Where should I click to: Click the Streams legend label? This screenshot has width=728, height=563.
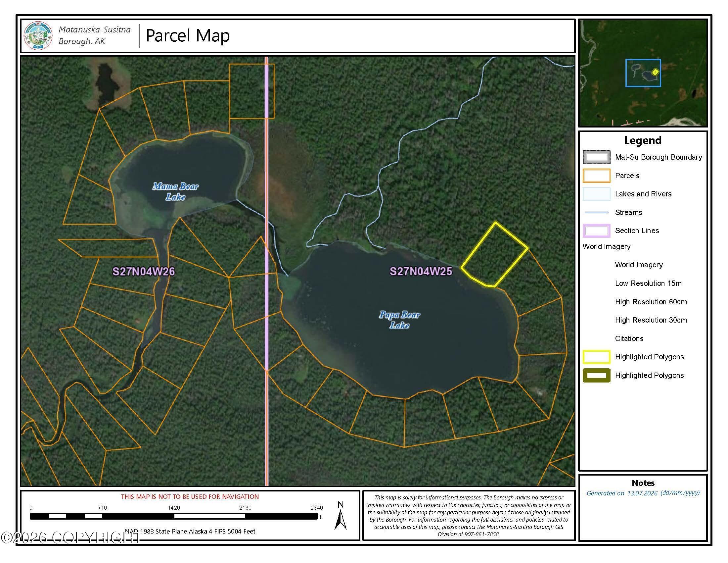pos(628,213)
